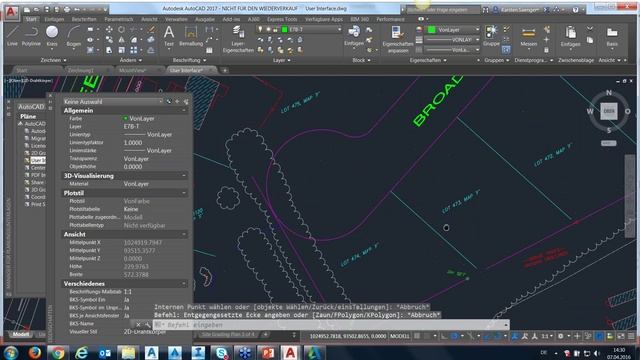The image size is (640, 360).
Task: Click the green Farbe swatch in properties
Action: coord(125,118)
